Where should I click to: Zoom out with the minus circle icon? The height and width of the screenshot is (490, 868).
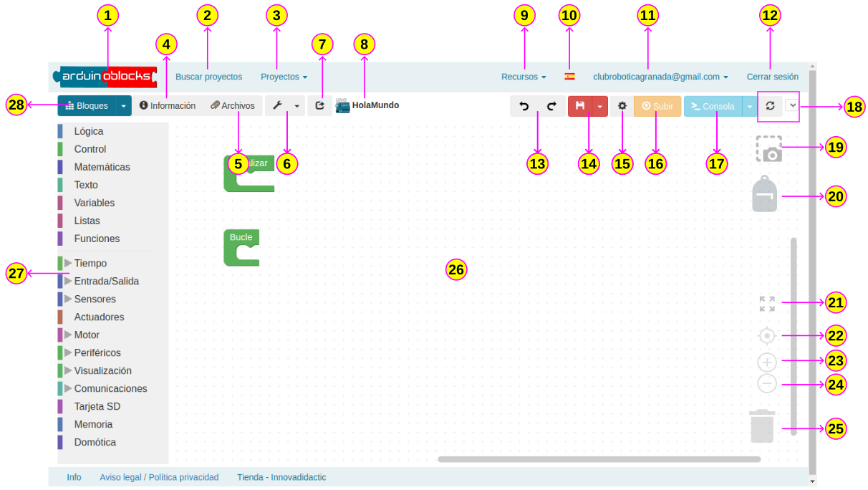767,384
